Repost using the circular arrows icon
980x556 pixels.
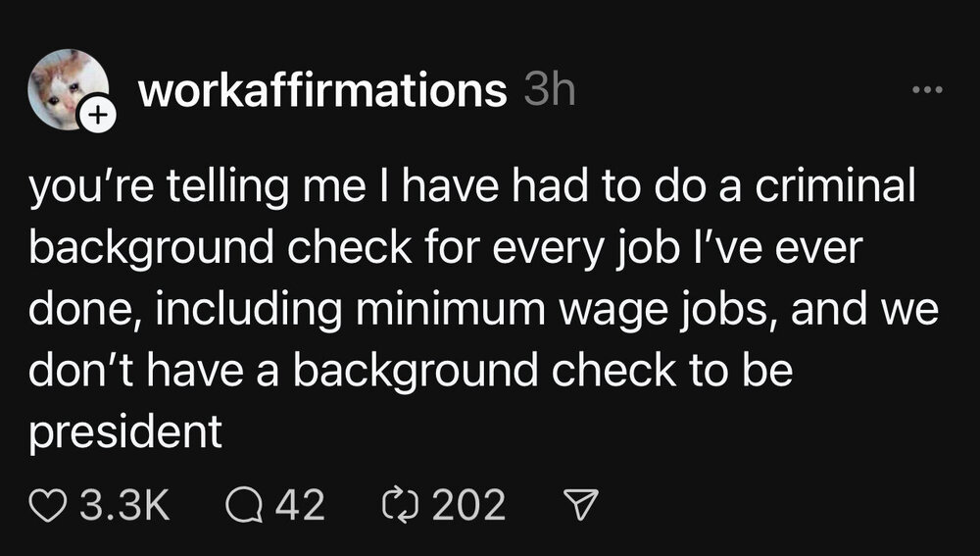398,505
